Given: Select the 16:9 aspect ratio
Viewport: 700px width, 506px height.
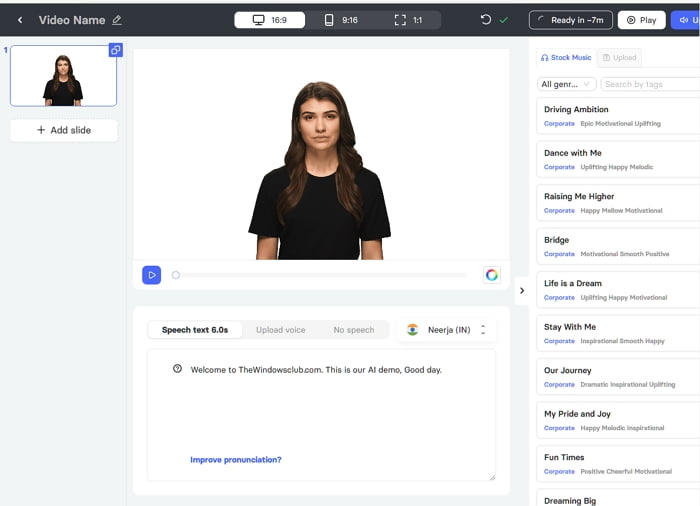Looking at the screenshot, I should 270,20.
